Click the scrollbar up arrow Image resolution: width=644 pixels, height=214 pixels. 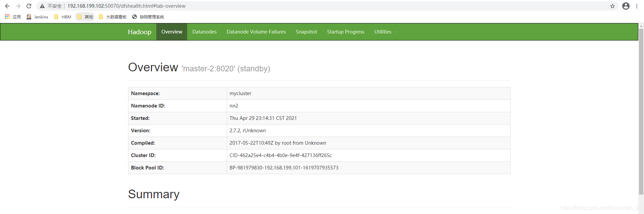click(641, 26)
